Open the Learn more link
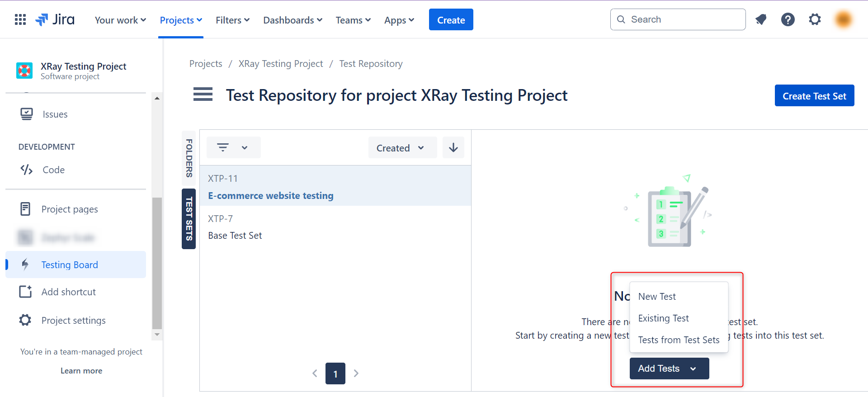Screen dimensions: 868x397 click(x=81, y=371)
